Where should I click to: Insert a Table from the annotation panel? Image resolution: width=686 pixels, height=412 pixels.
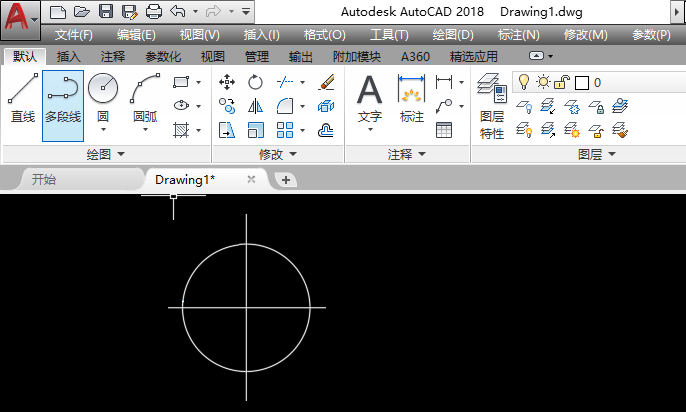[x=444, y=130]
